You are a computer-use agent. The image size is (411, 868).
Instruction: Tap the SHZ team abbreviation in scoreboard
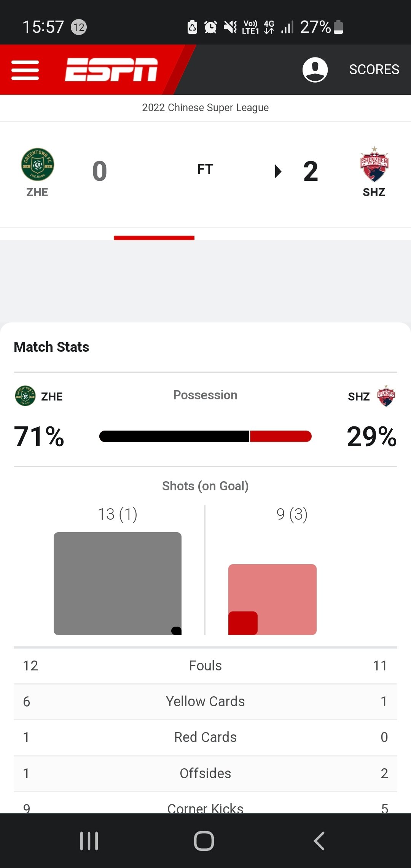pos(374,192)
